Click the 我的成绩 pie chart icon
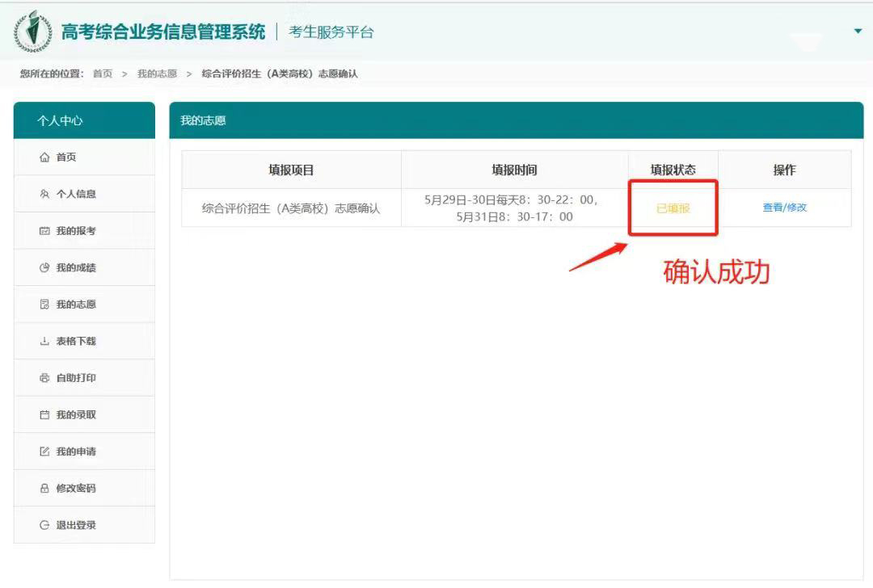The image size is (873, 588). (x=44, y=268)
